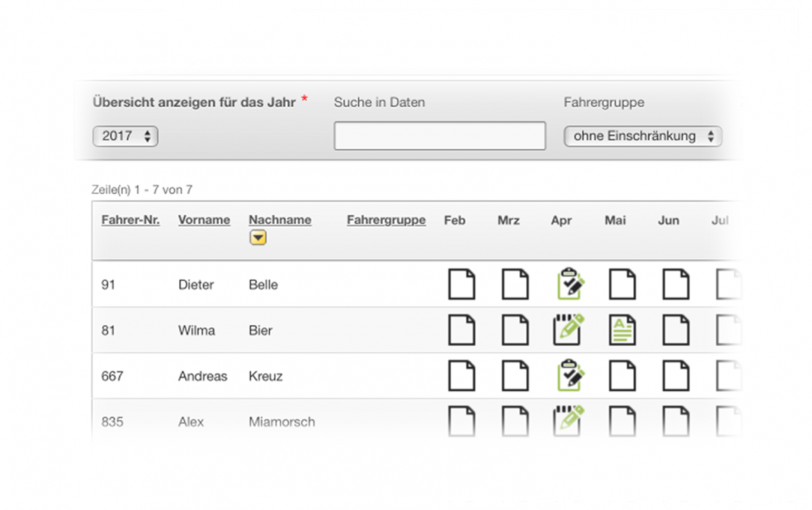Open Andreas Kreuz's April clipboard-check icon

click(569, 375)
